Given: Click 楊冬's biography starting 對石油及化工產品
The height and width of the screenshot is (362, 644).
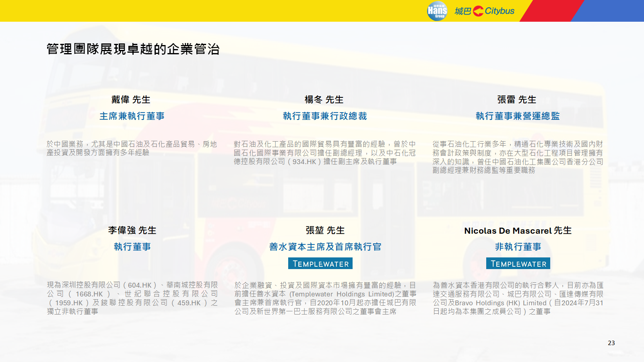Looking at the screenshot, I should pyautogui.click(x=325, y=152).
